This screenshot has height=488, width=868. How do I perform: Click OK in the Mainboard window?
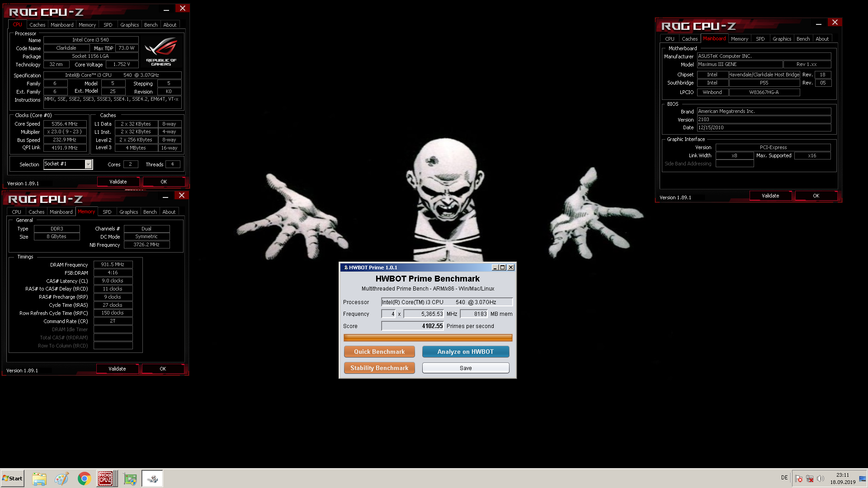coord(816,196)
